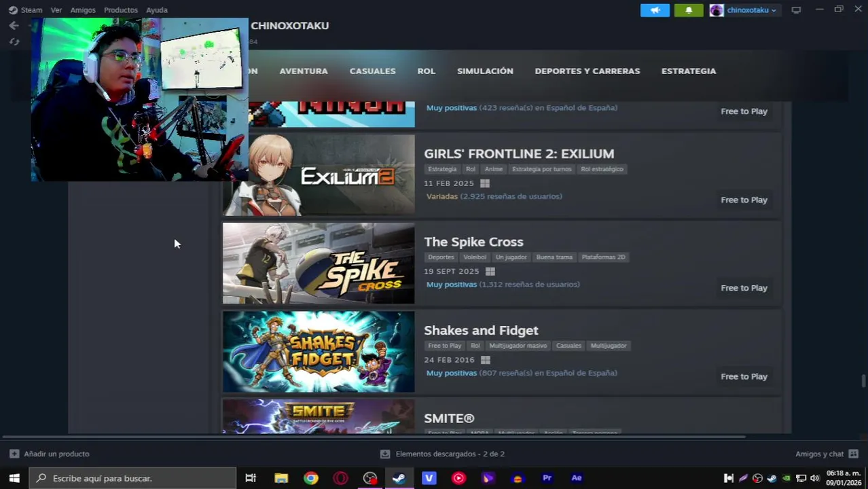Open the Windows Start menu

point(14,478)
